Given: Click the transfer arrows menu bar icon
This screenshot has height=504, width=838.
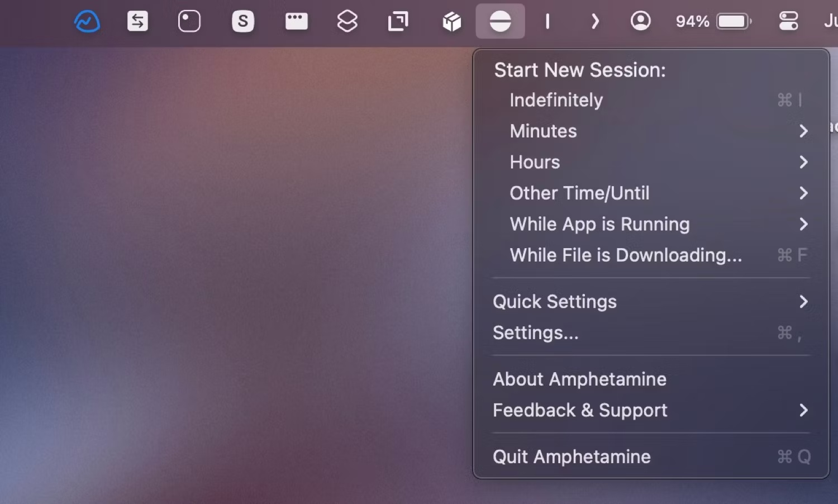Looking at the screenshot, I should click(137, 21).
